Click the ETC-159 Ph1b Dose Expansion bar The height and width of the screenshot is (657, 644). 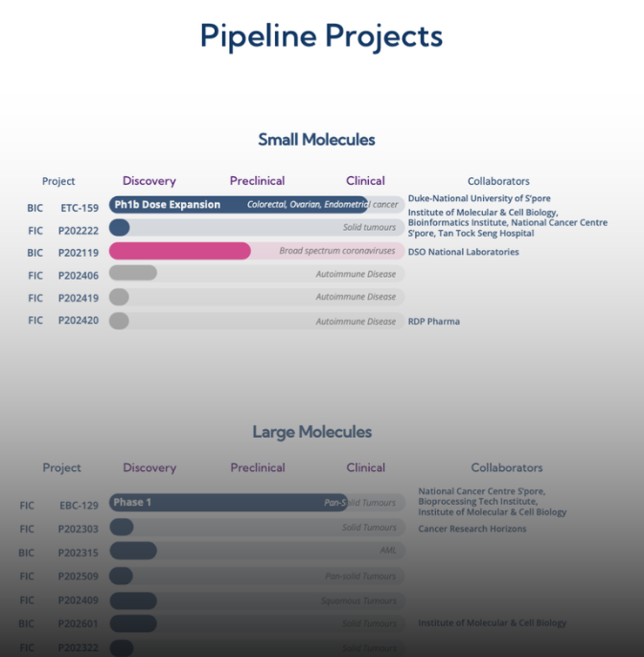pos(238,205)
